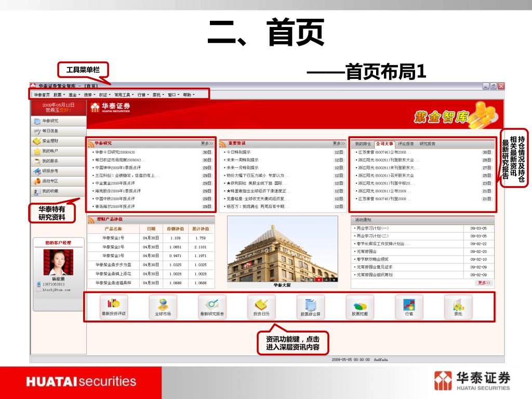Screen dimensions: 532x399
Task: Select 活动专区 megaphone item in sidebar
Action: [58, 181]
